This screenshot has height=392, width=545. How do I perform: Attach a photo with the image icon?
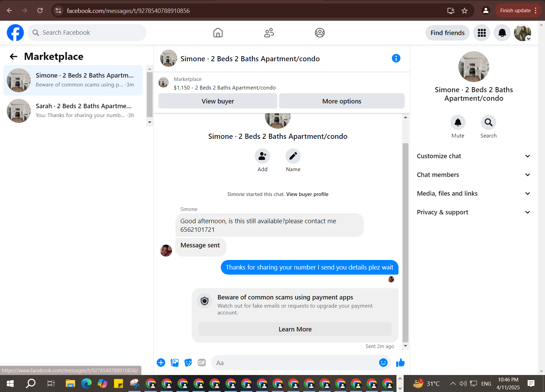[175, 363]
